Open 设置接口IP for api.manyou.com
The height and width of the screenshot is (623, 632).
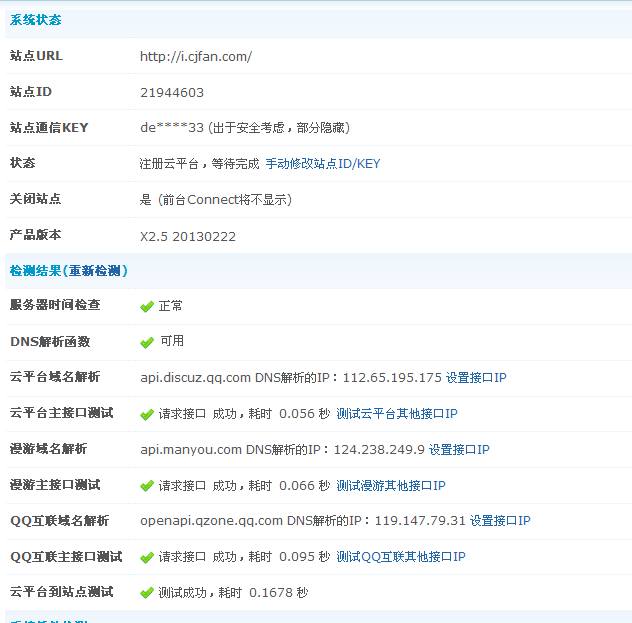pos(459,449)
